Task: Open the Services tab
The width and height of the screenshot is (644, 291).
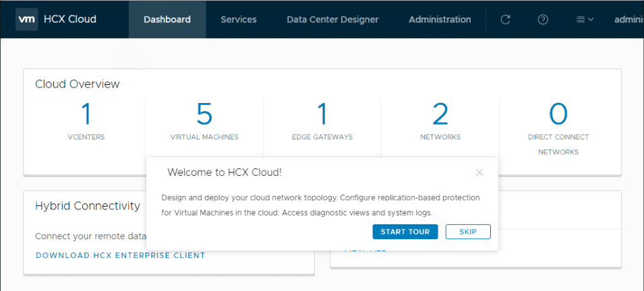Action: (x=239, y=20)
